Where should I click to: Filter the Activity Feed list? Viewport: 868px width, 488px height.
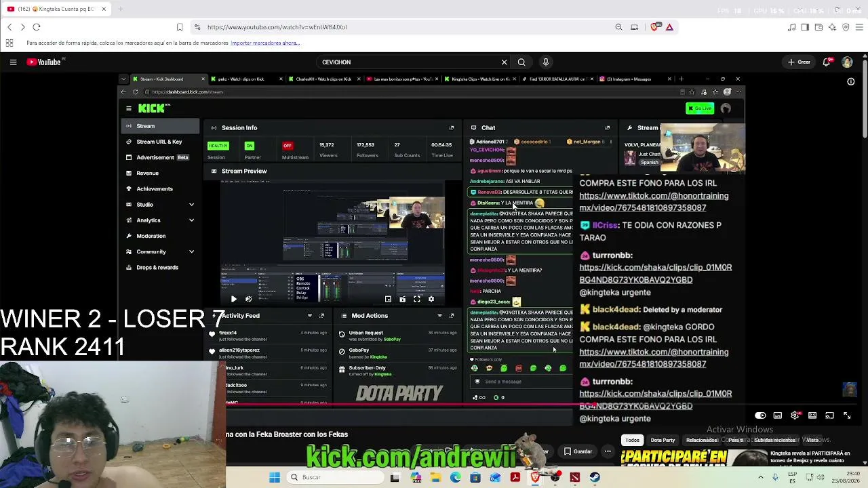(x=310, y=316)
